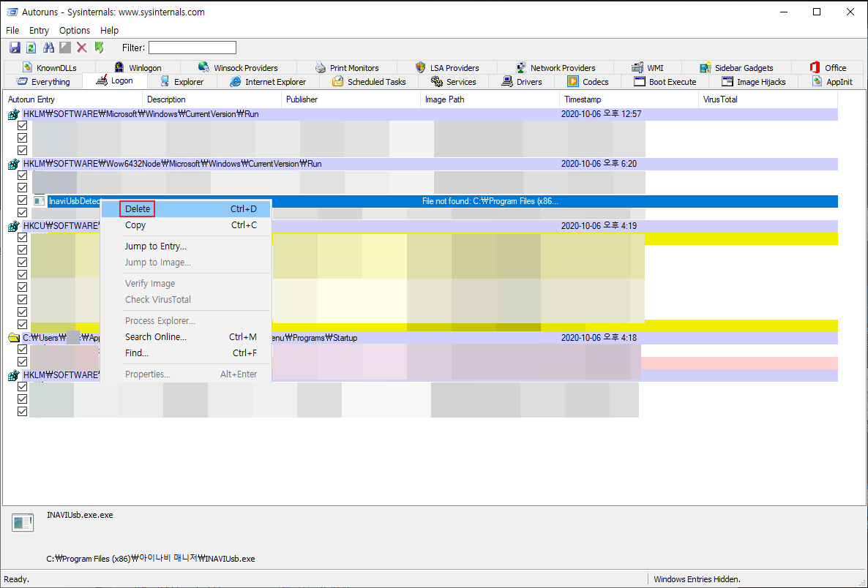
Task: Open the Drivers tab
Action: click(x=522, y=82)
